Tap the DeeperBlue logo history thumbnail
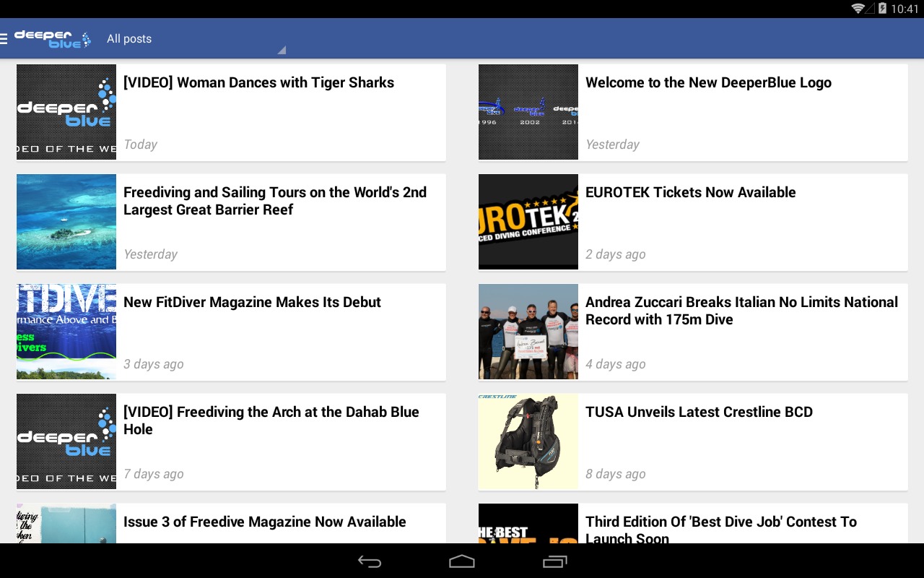The image size is (924, 578). coord(528,112)
